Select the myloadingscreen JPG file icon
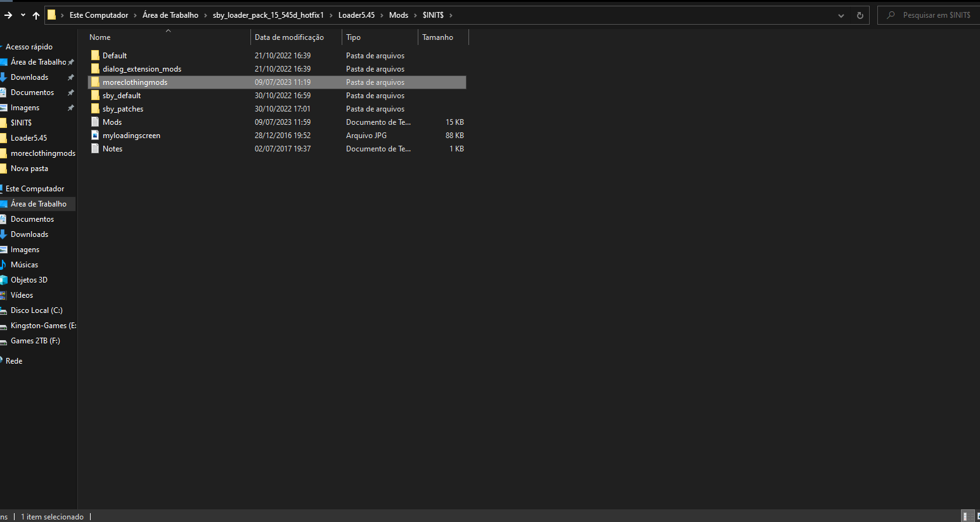The height and width of the screenshot is (522, 980). click(x=95, y=136)
